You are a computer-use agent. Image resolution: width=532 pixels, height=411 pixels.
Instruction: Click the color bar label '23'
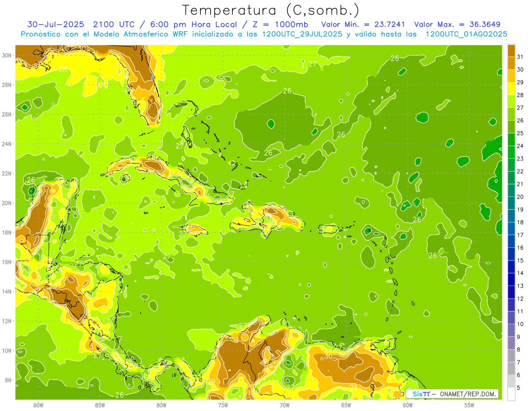[x=520, y=159]
